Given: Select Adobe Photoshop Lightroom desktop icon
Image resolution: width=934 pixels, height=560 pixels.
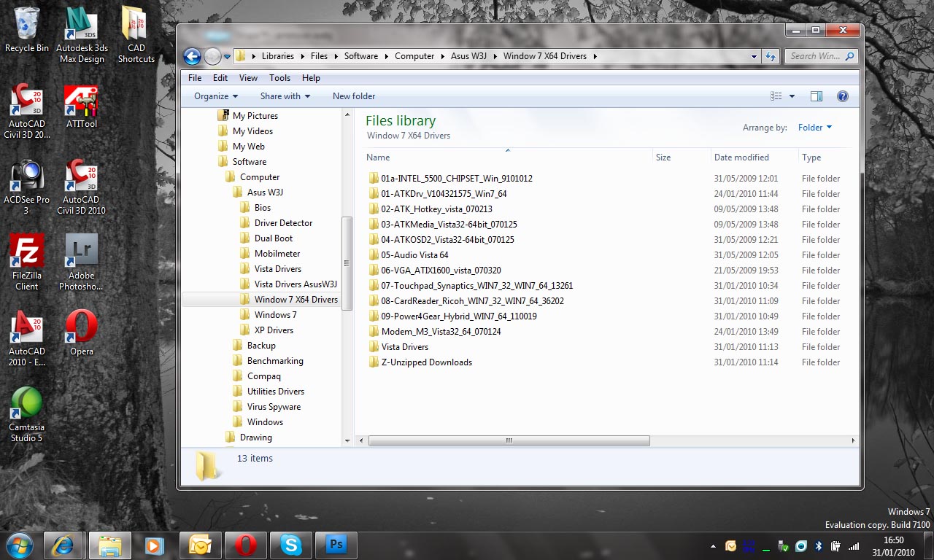Looking at the screenshot, I should pyautogui.click(x=81, y=262).
